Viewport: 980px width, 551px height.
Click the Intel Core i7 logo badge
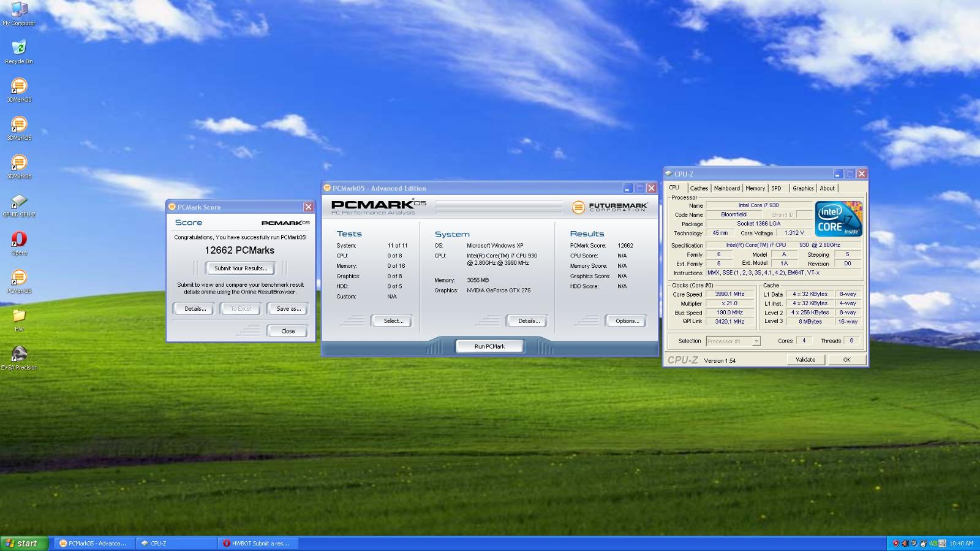[x=839, y=219]
